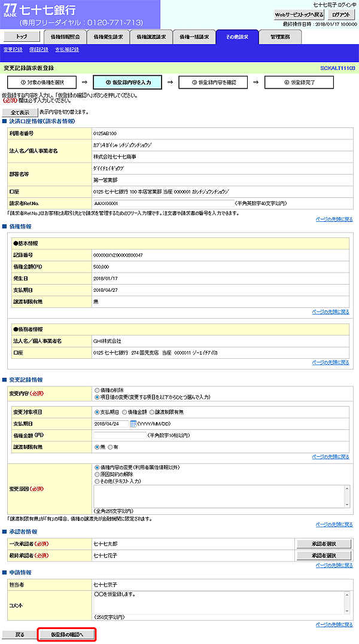Click the company name 株式会社七十七商事
This screenshot has width=359, height=644.
[x=115, y=157]
